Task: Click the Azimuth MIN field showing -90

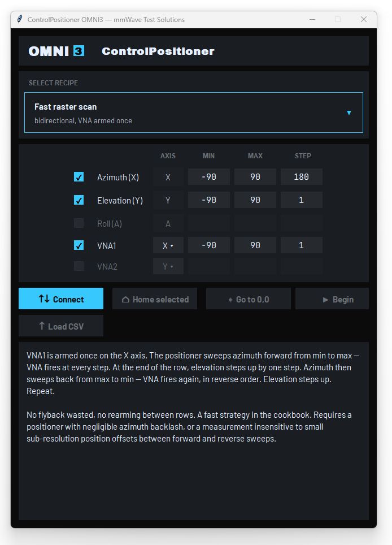Action: (208, 177)
